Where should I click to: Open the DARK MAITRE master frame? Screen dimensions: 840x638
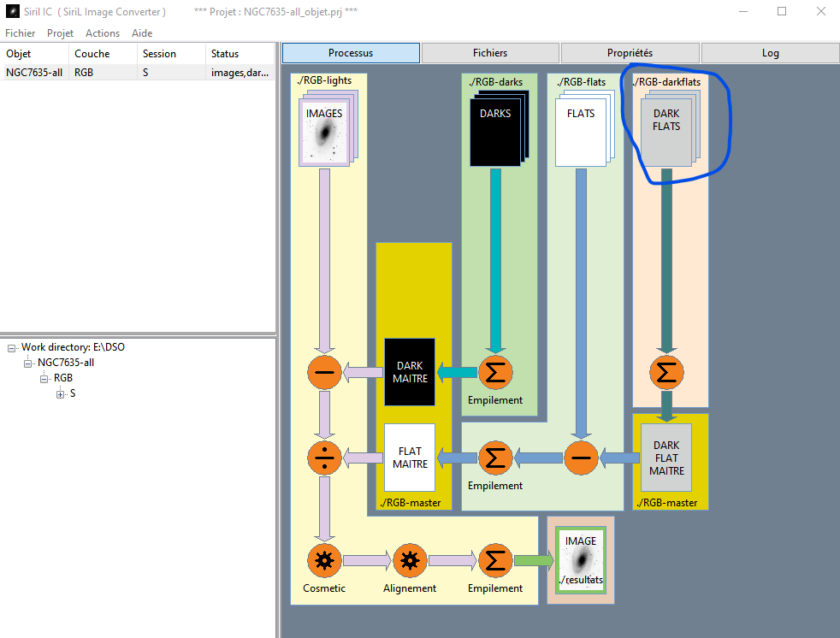(x=410, y=372)
